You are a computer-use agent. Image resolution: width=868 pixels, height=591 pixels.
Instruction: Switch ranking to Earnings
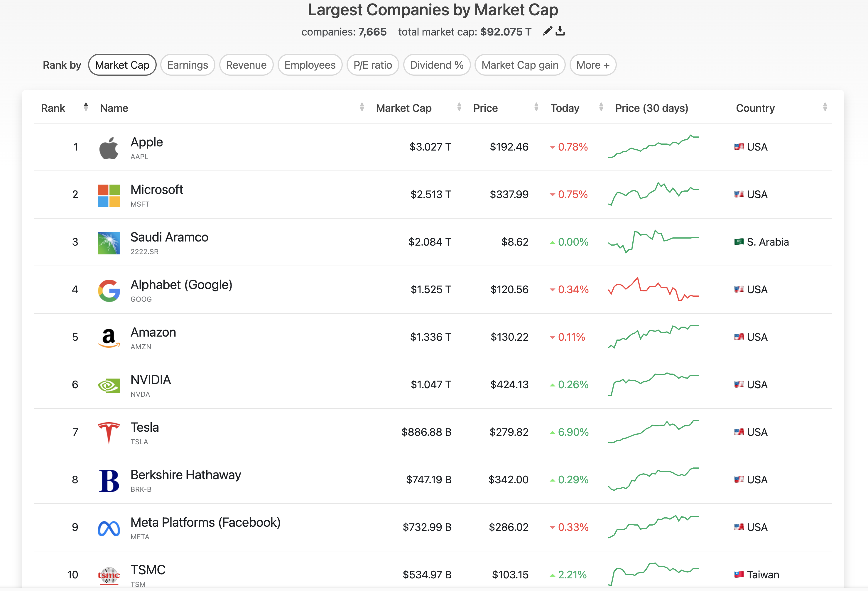(x=188, y=65)
